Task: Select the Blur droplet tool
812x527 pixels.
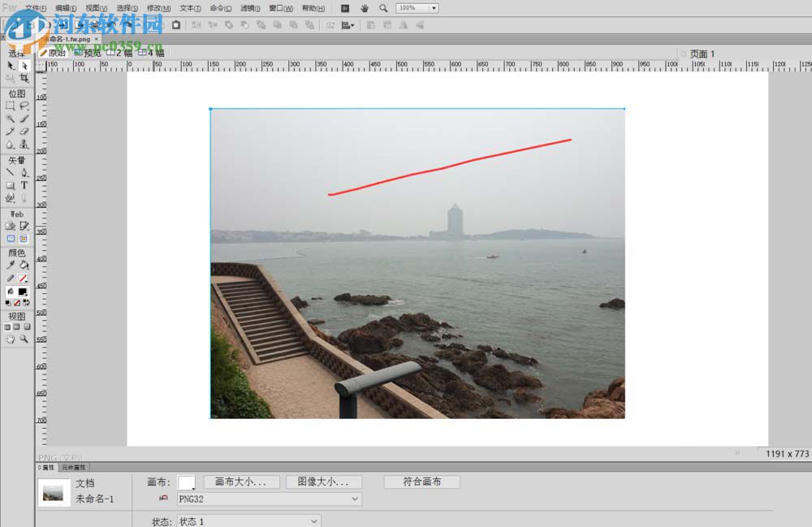Action: [11, 145]
